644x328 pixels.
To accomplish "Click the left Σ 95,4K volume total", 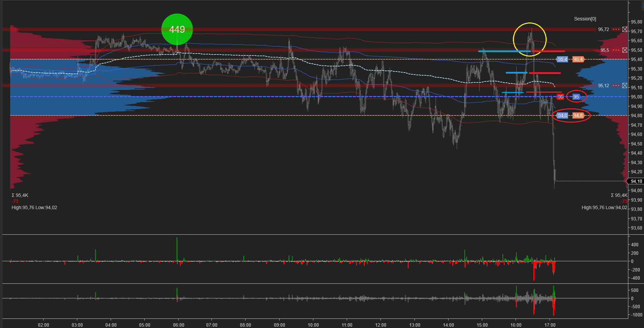I will pyautogui.click(x=20, y=195).
